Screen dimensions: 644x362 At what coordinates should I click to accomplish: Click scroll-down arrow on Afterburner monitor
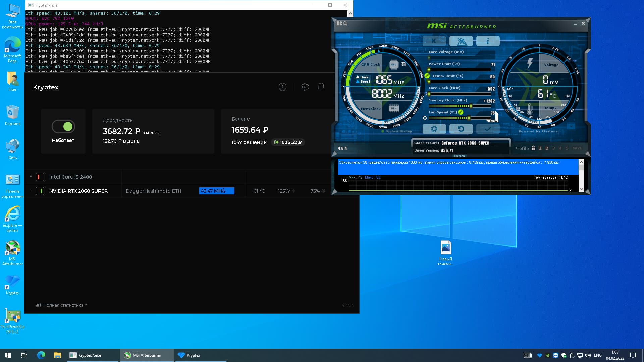point(581,190)
